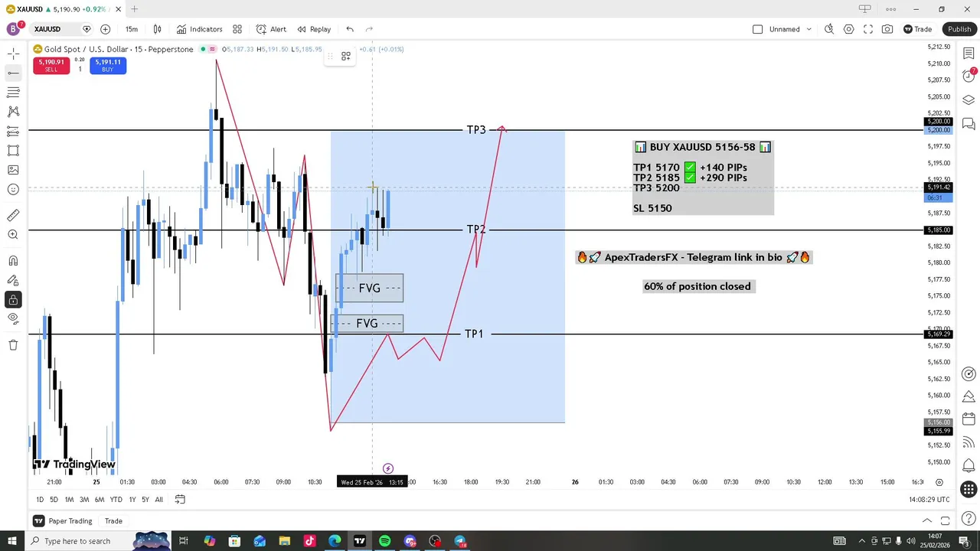Viewport: 980px width, 551px height.
Task: Open chart settings hexagon icon
Action: (x=849, y=29)
